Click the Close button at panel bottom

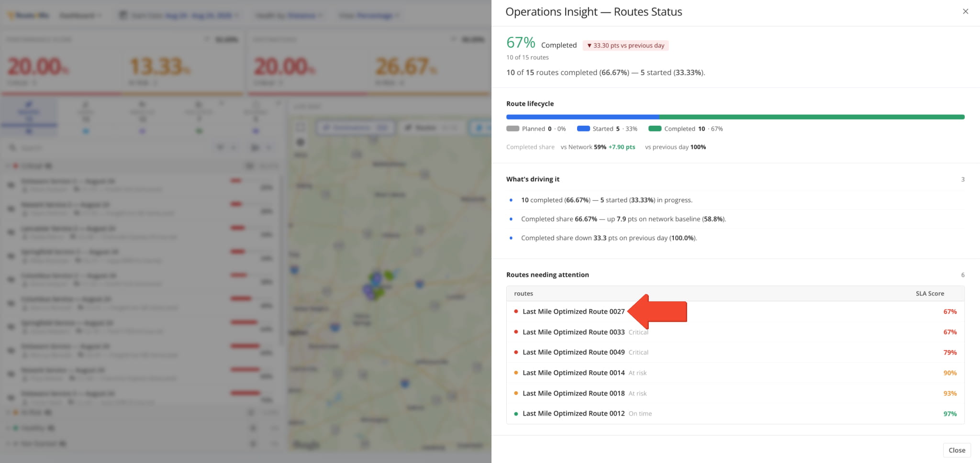(957, 450)
